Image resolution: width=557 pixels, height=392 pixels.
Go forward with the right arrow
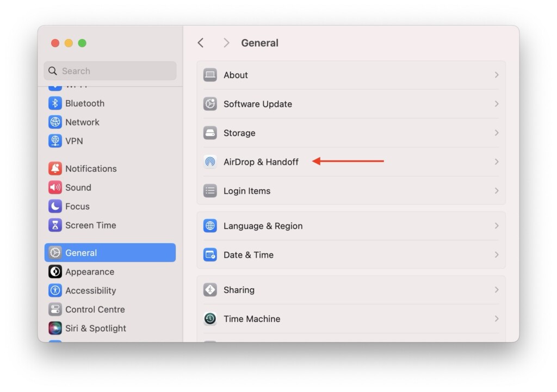click(226, 43)
